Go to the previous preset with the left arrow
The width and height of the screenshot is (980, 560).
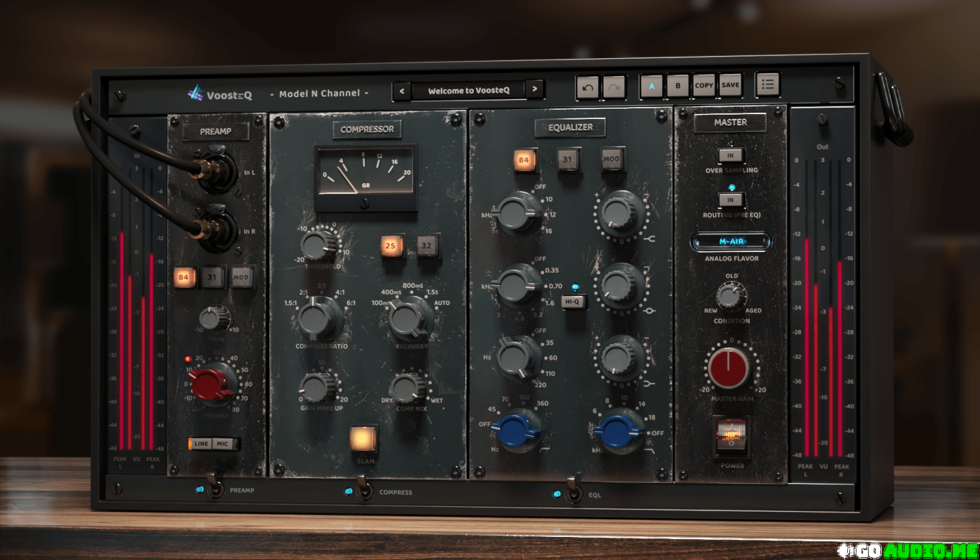click(402, 90)
